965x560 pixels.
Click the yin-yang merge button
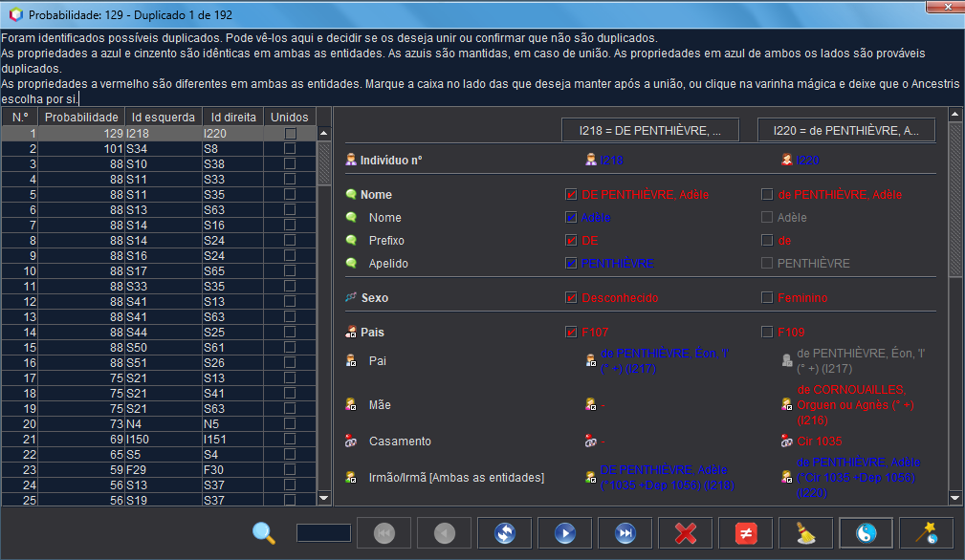[x=866, y=533]
